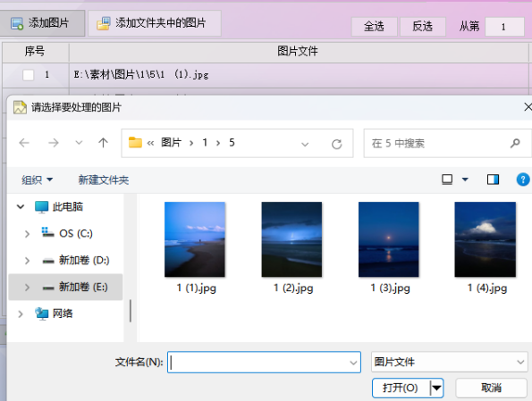Click the 取消 button
532x401 pixels.
(491, 388)
